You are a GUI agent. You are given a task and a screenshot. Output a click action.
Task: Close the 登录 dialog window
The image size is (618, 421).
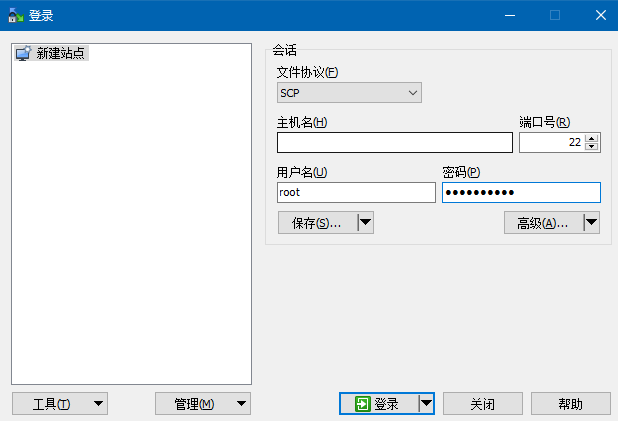601,15
